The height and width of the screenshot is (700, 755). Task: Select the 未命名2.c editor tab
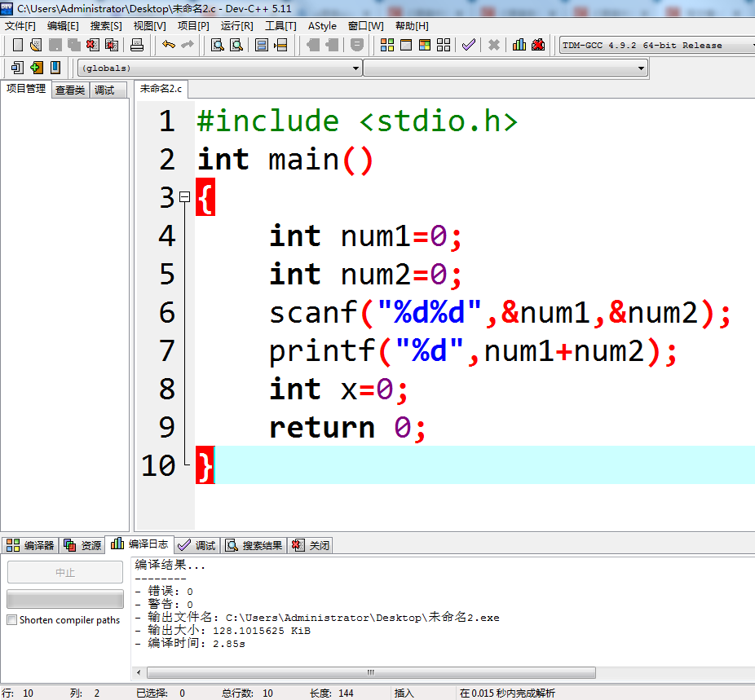point(161,89)
